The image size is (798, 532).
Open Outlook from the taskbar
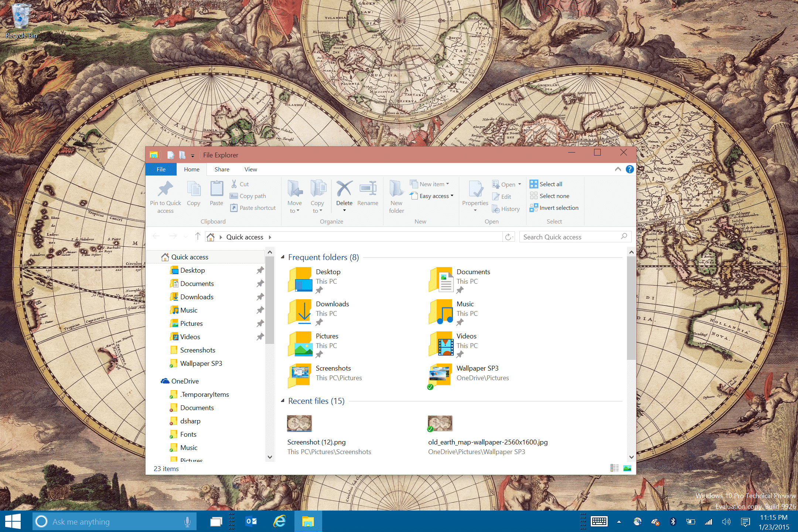(x=251, y=521)
